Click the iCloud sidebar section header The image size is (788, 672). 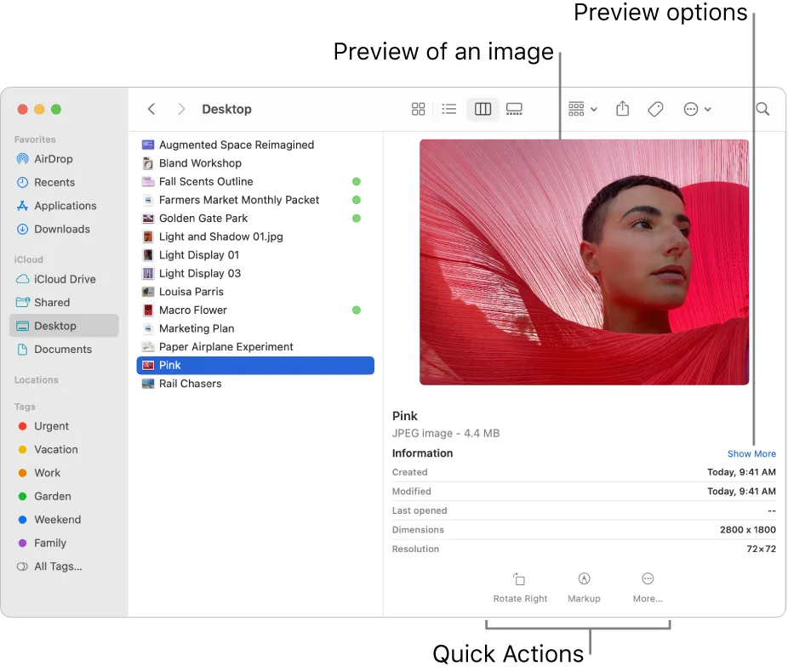[x=29, y=259]
